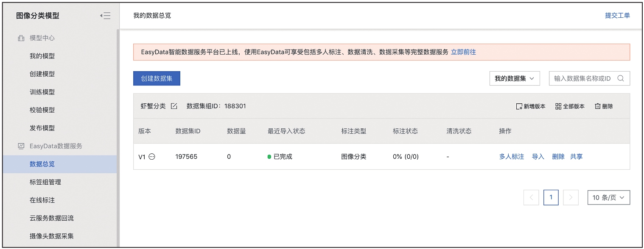Screen dimensions: 644x249
Task: Click the 提交工单 link
Action: (x=617, y=16)
